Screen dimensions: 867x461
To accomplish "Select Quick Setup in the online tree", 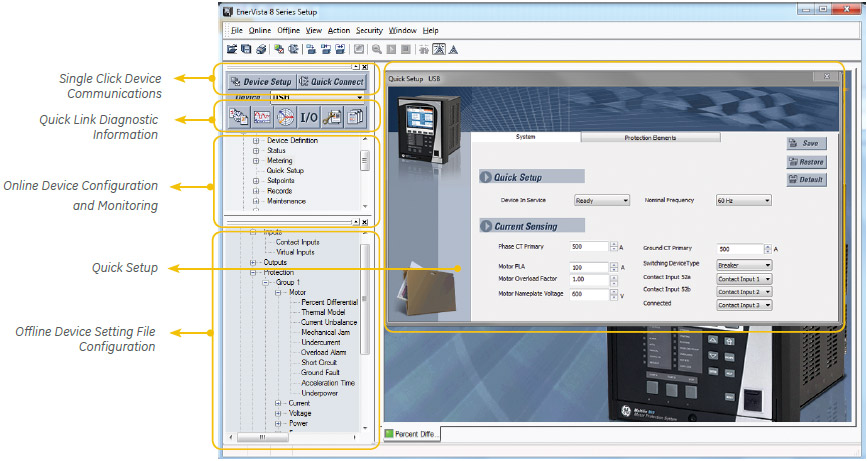I will point(285,171).
